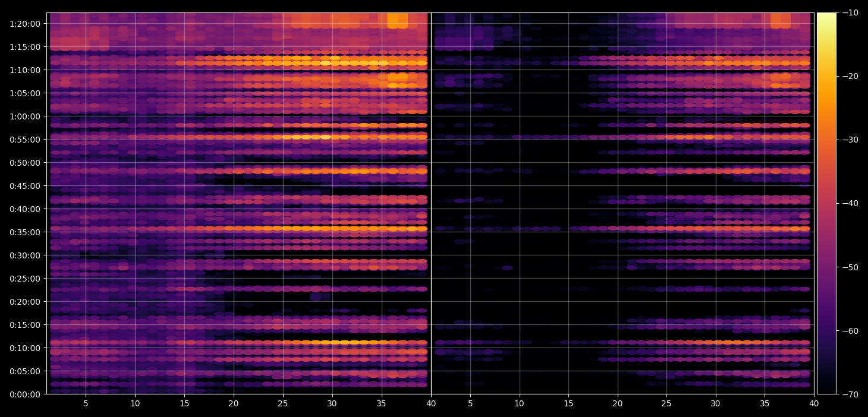Click the 1:15:00 y-axis tick label
This screenshot has height=417, width=868.
pyautogui.click(x=25, y=47)
